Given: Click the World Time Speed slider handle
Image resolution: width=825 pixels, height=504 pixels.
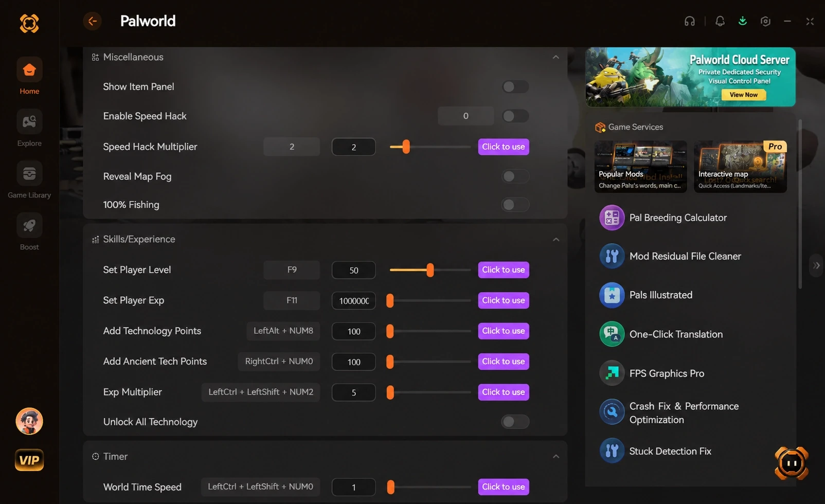Looking at the screenshot, I should (390, 487).
